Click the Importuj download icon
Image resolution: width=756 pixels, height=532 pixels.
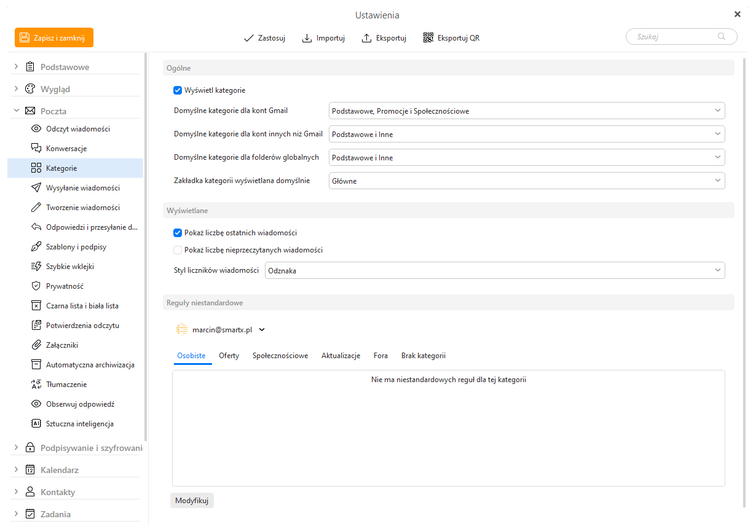(307, 38)
